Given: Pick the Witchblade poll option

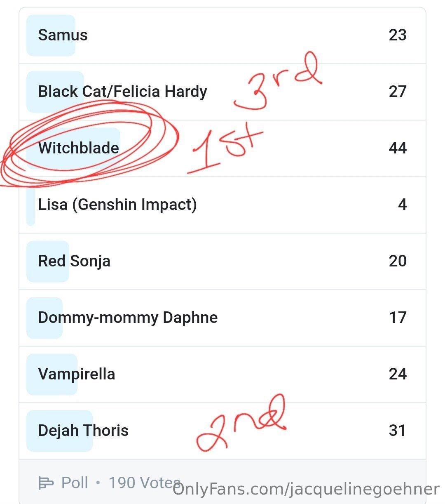Looking at the screenshot, I should click(x=79, y=148).
